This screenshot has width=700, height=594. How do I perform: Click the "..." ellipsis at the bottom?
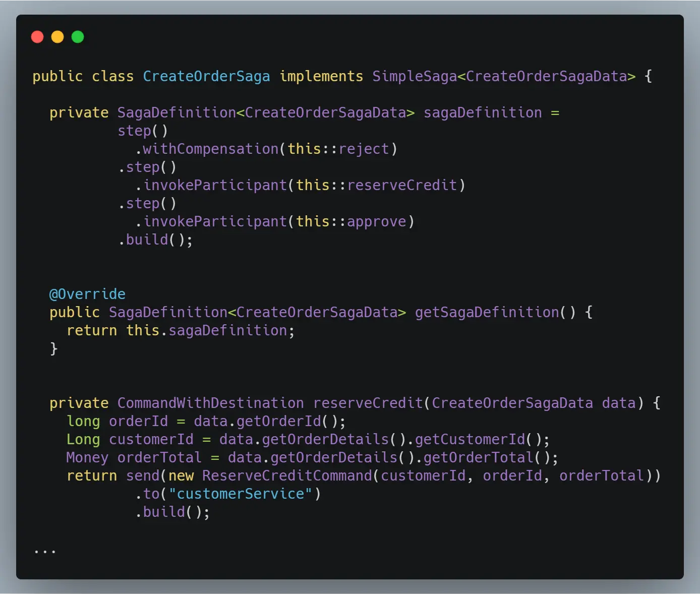pyautogui.click(x=45, y=552)
